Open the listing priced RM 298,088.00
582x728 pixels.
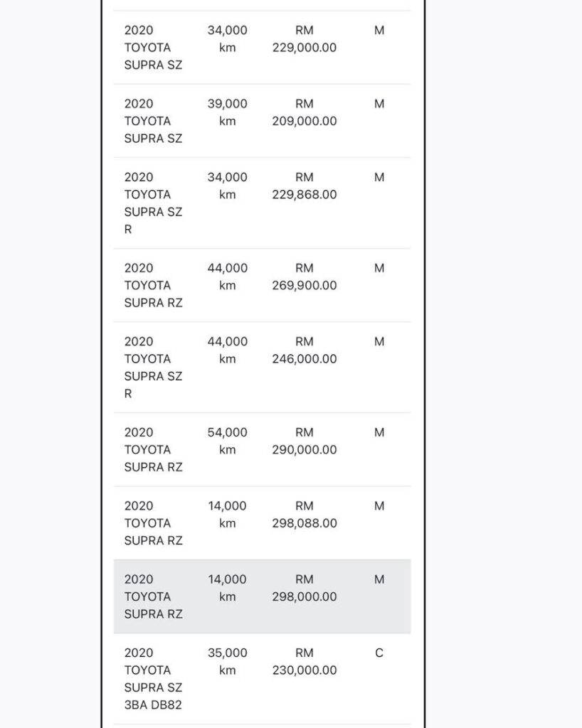[304, 515]
